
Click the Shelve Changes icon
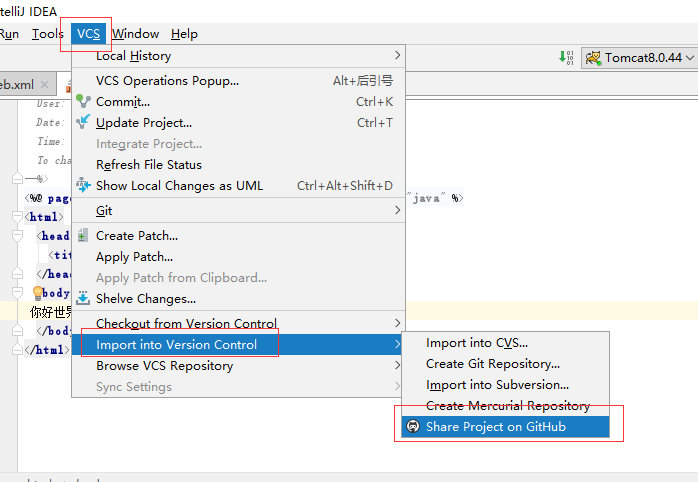click(x=84, y=299)
